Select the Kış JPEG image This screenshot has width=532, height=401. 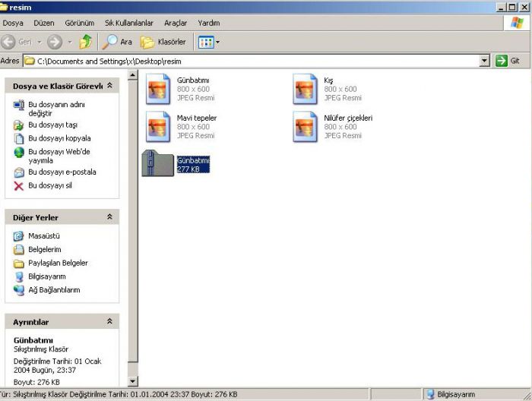tap(305, 89)
